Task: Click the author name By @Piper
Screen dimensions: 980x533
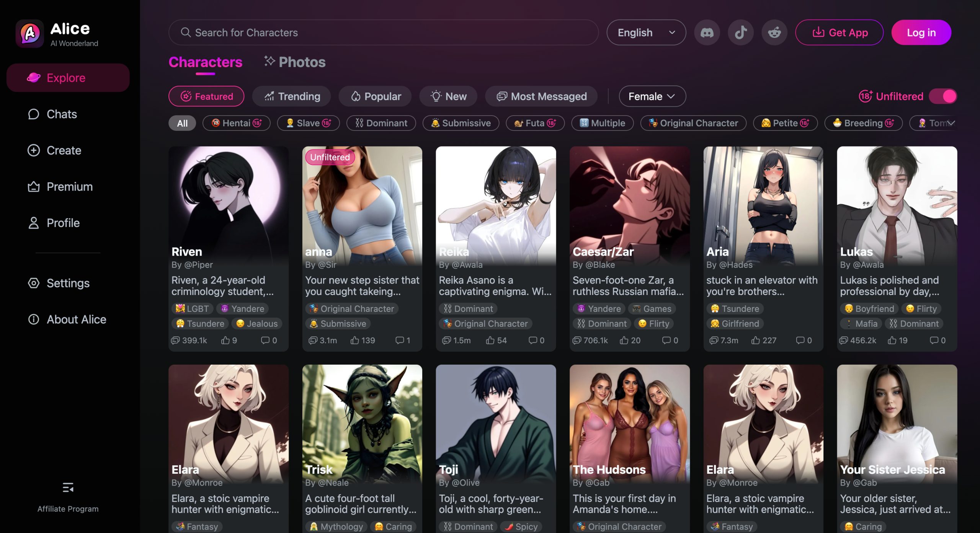Action: click(x=192, y=265)
